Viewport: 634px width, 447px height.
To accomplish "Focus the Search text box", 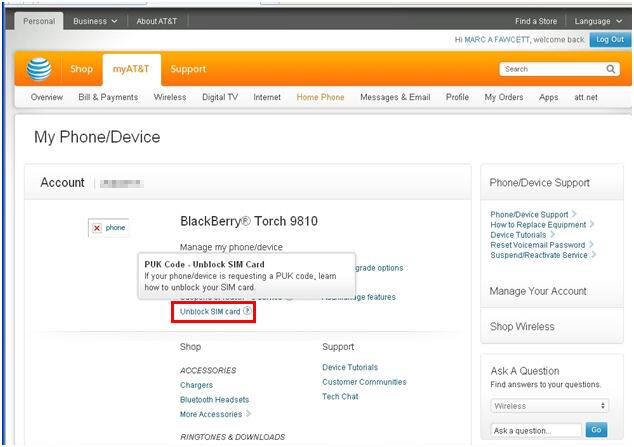I will pyautogui.click(x=550, y=69).
